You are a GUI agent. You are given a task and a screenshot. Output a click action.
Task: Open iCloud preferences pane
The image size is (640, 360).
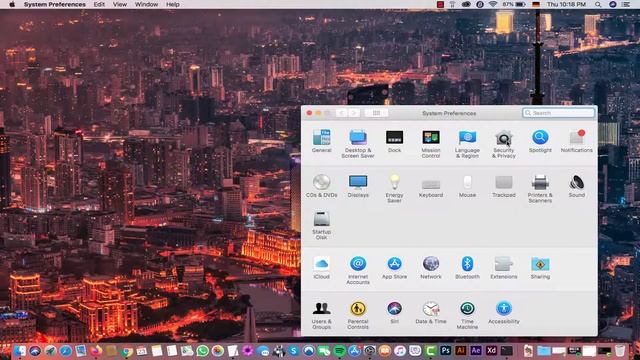pyautogui.click(x=322, y=268)
